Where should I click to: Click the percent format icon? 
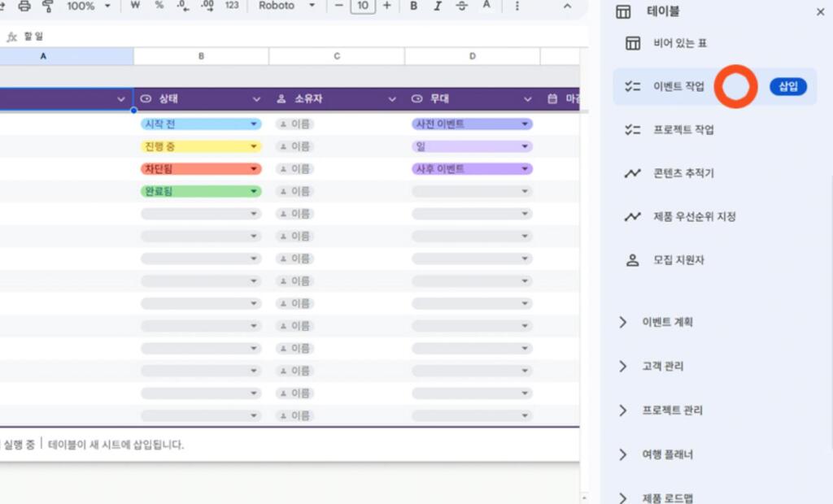point(159,6)
